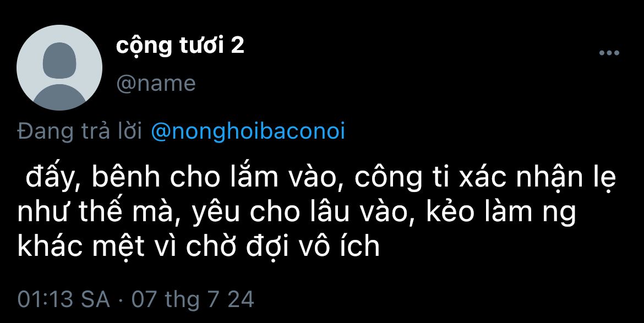Open the mentioned @nonghoibaconoi profile
The image size is (644, 323).
[248, 132]
